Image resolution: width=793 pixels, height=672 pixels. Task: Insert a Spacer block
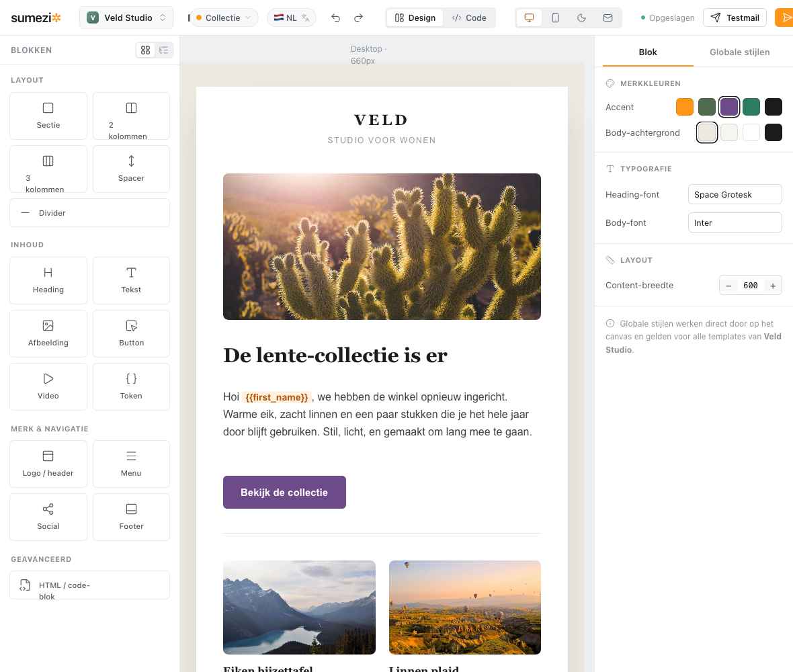[131, 169]
